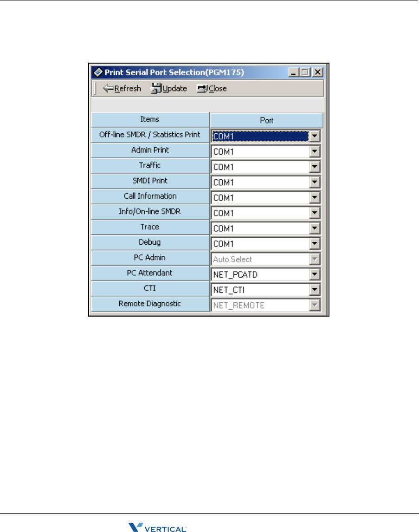Click the Port column header

(x=266, y=120)
